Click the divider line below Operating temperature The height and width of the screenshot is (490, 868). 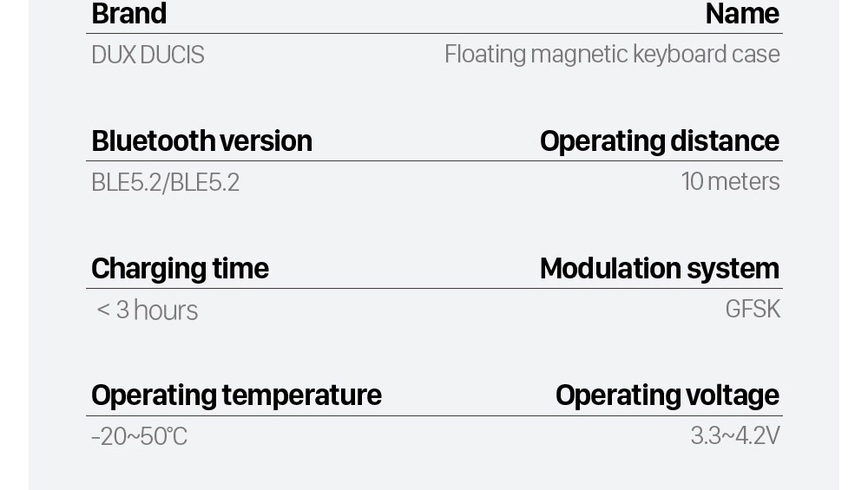[x=434, y=415]
